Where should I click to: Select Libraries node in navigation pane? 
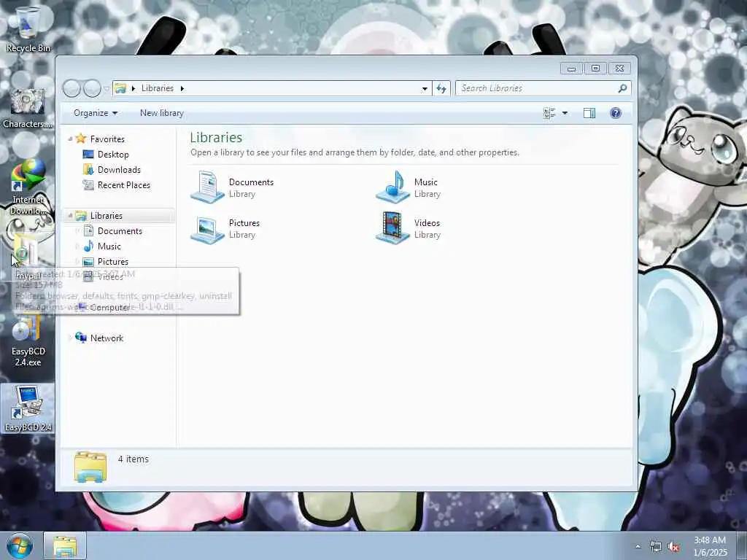[x=107, y=216]
